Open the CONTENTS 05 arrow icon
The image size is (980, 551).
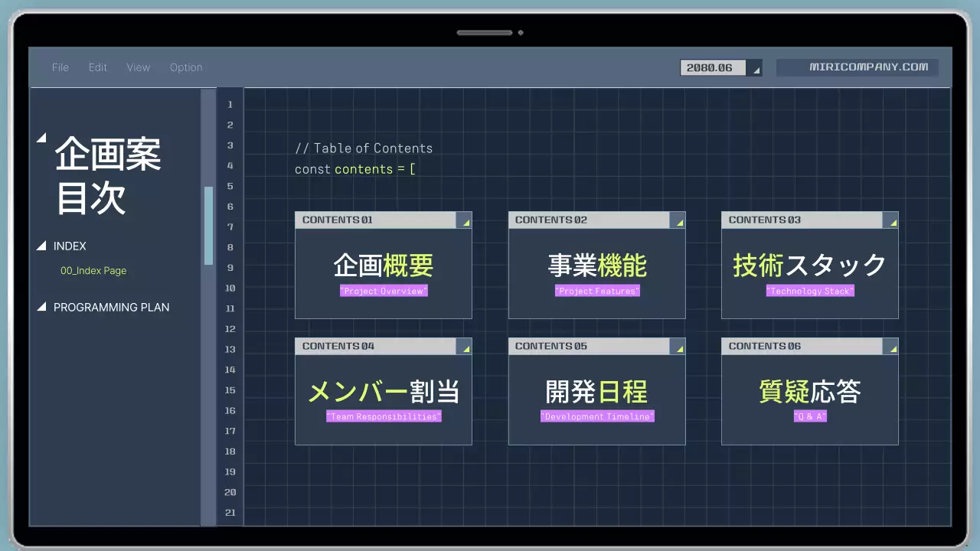click(678, 347)
